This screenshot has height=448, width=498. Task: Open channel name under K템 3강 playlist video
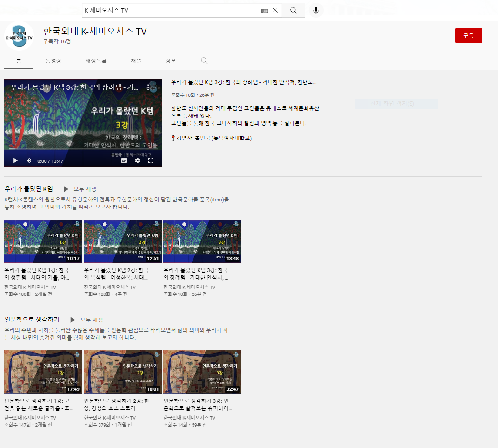tap(190, 287)
